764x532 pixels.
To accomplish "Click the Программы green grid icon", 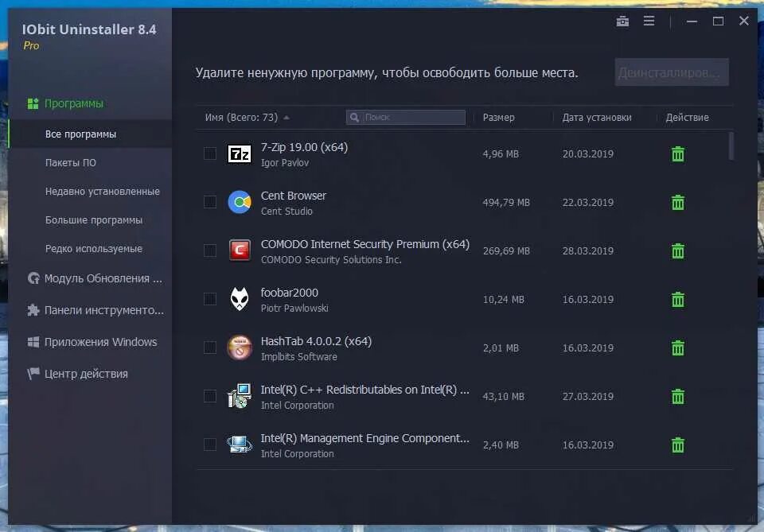I will click(x=33, y=103).
